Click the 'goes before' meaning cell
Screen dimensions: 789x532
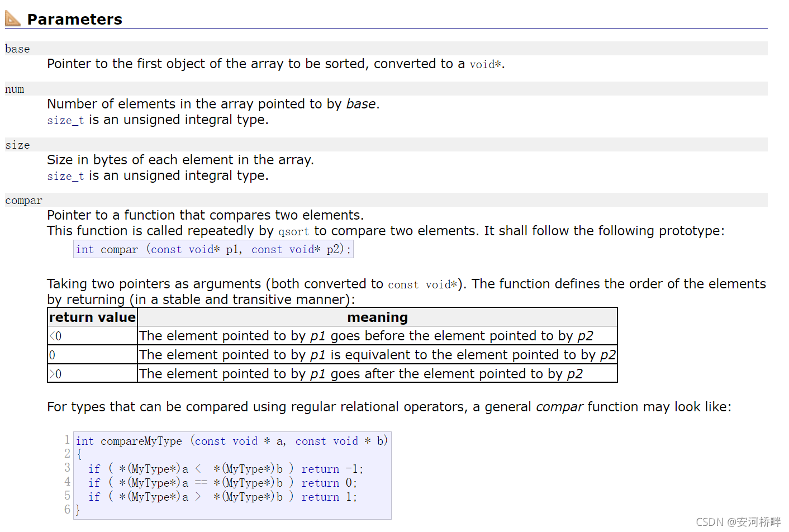(x=377, y=336)
